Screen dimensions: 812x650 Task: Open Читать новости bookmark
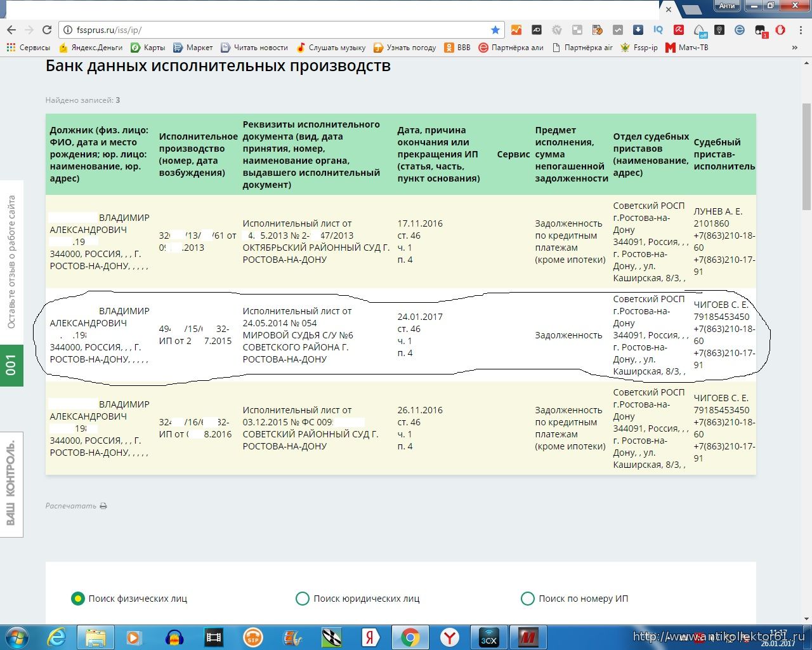(254, 48)
